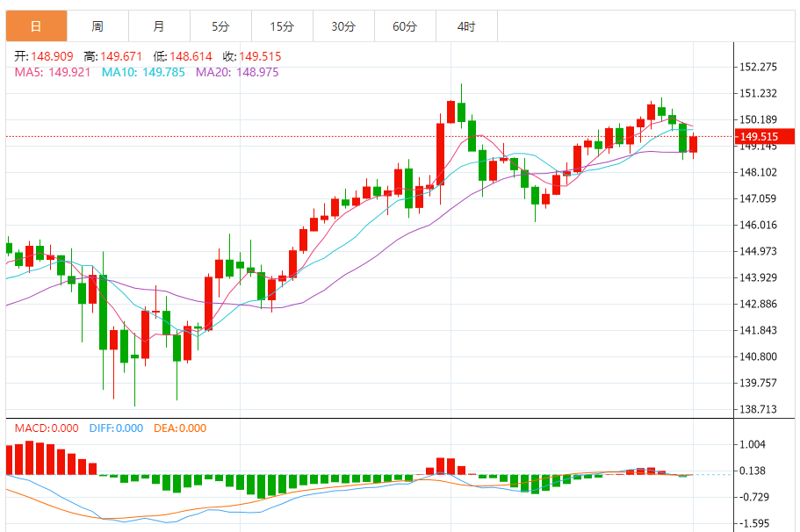The width and height of the screenshot is (800, 532).
Task: Click the DIFF value label
Action: pos(116,428)
